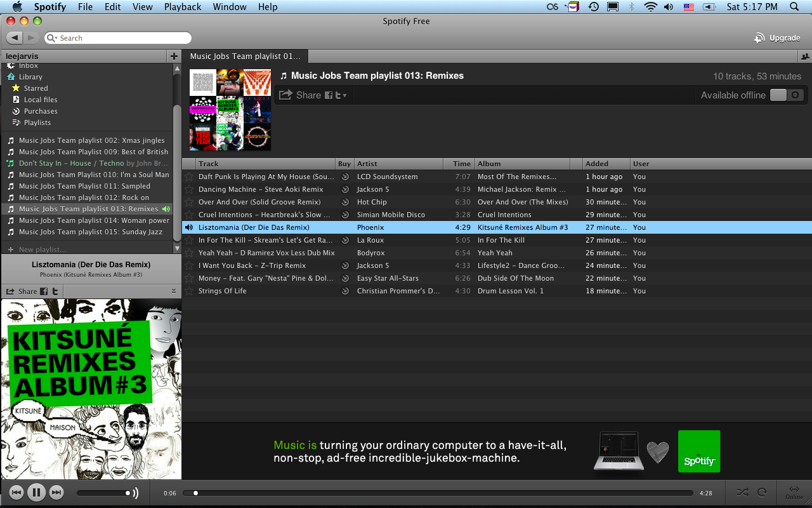Image resolution: width=812 pixels, height=508 pixels.
Task: Open Library in the sidebar
Action: [30, 77]
